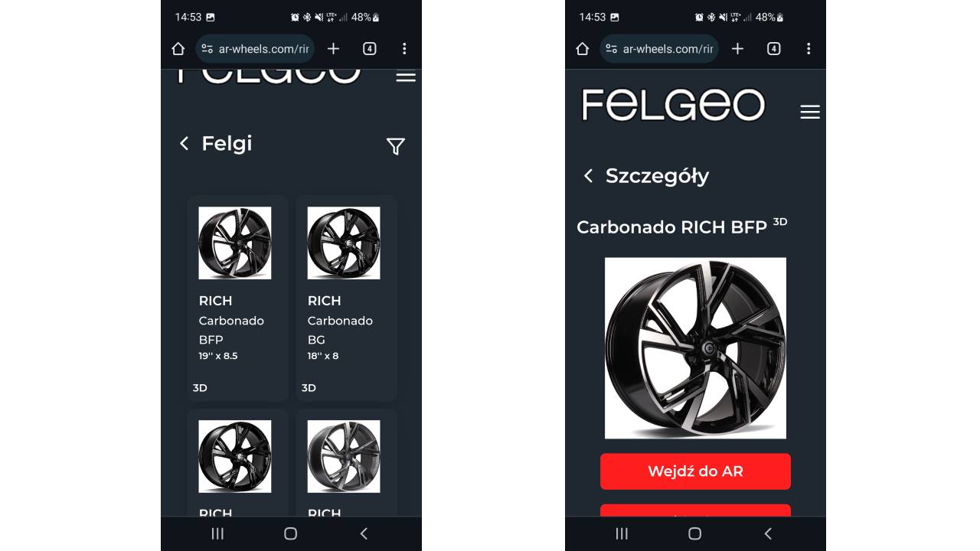Tap the back arrow next to Felgi
The width and height of the screenshot is (980, 551).
point(184,144)
